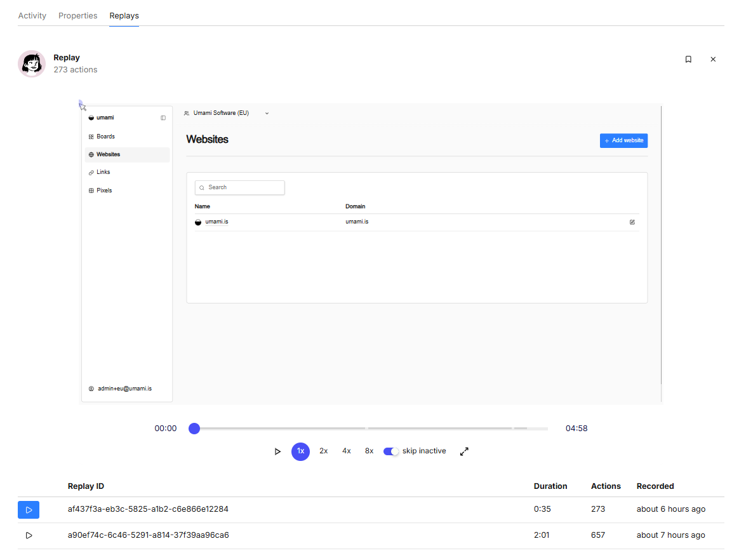Collapse the sidebar using the panel icon
746x560 pixels.
point(163,118)
